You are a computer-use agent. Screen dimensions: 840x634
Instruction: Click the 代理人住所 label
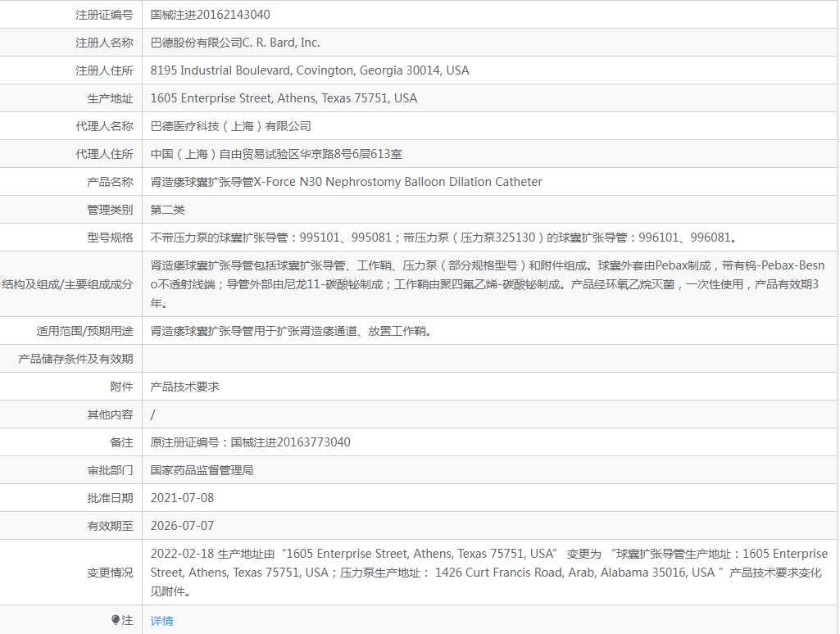(104, 154)
